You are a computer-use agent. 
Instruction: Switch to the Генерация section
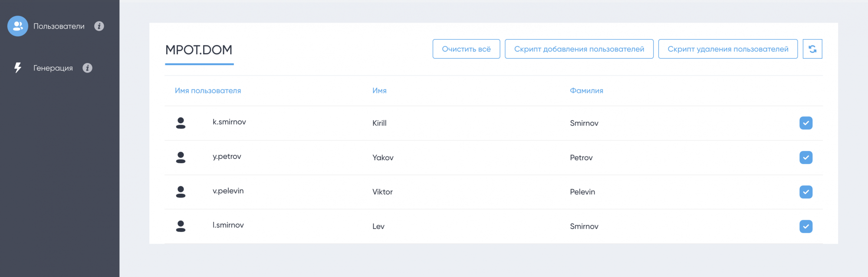tap(53, 68)
